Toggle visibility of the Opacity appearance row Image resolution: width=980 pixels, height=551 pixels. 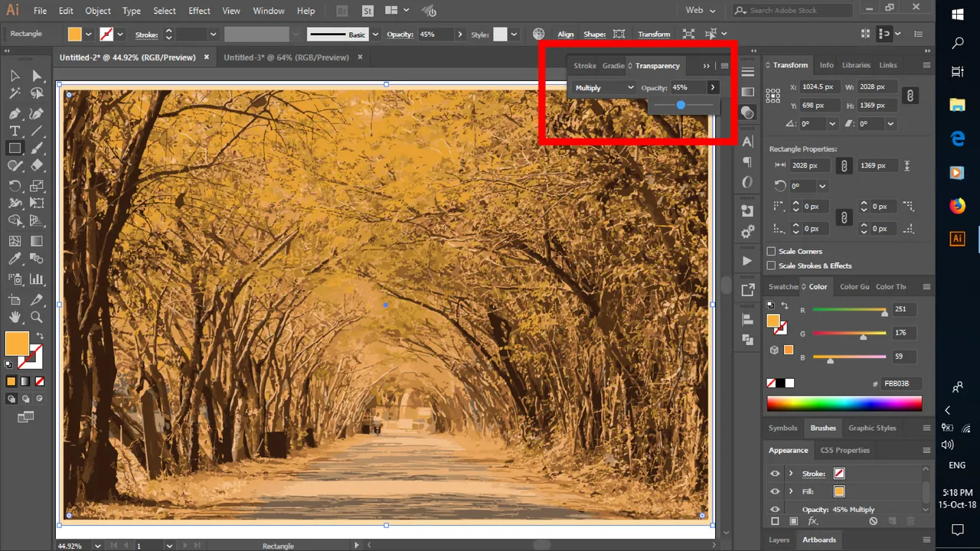click(x=775, y=509)
